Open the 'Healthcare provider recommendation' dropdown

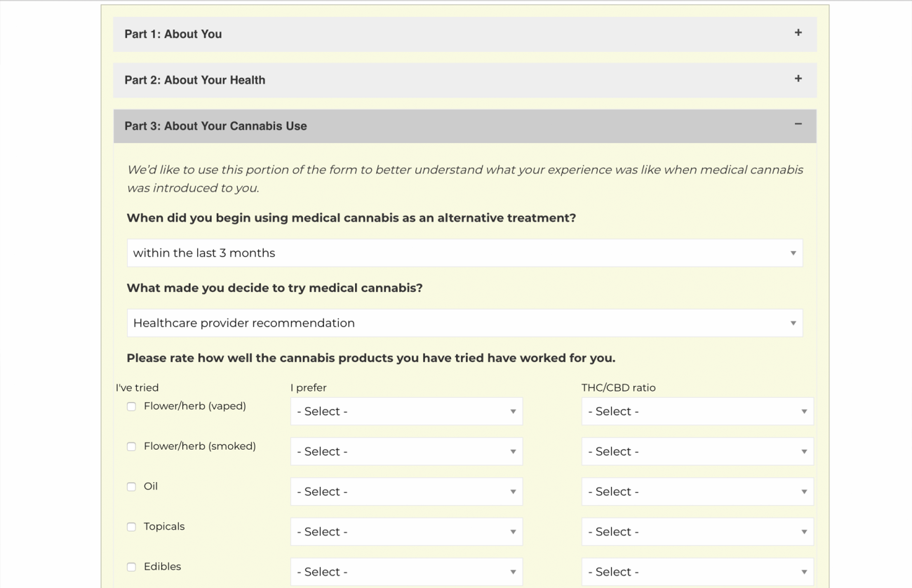click(x=464, y=323)
